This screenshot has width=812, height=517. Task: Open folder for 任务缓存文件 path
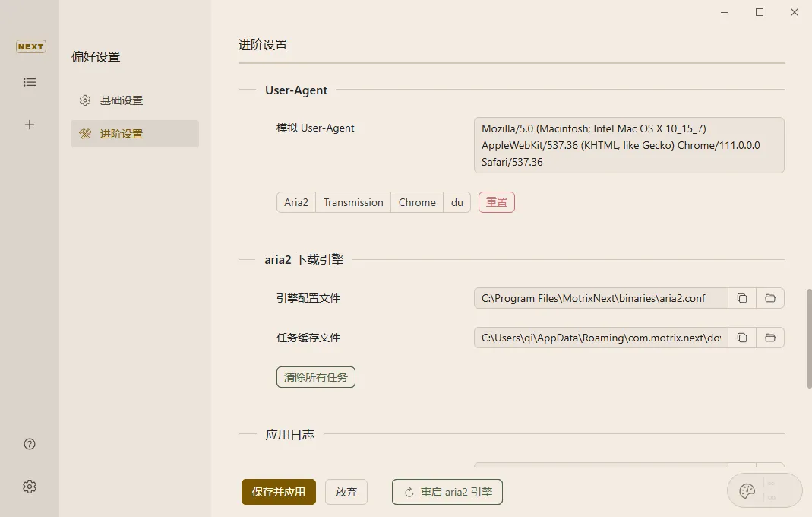770,338
